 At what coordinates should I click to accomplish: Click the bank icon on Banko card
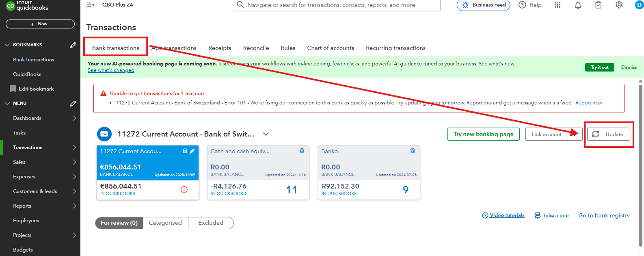(x=413, y=150)
